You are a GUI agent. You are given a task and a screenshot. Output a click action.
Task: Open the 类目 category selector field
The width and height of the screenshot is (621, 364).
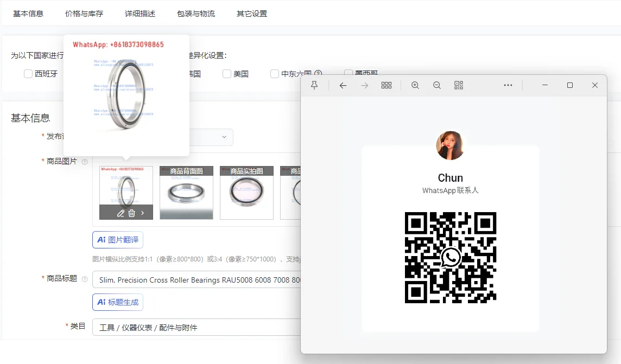pyautogui.click(x=197, y=327)
